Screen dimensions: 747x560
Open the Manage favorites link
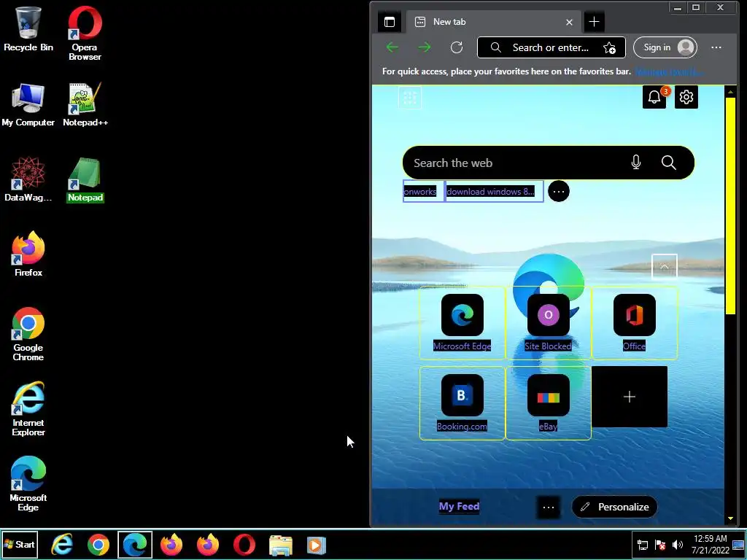[669, 71]
